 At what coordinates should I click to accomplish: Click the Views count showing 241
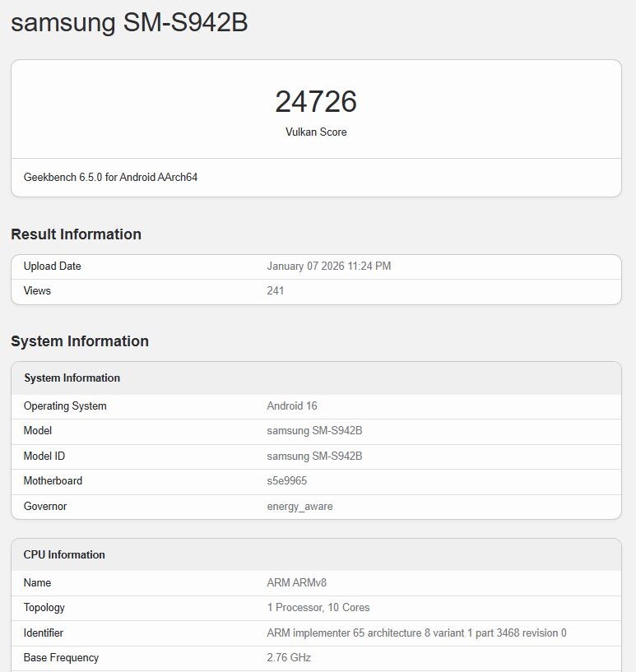pos(275,290)
